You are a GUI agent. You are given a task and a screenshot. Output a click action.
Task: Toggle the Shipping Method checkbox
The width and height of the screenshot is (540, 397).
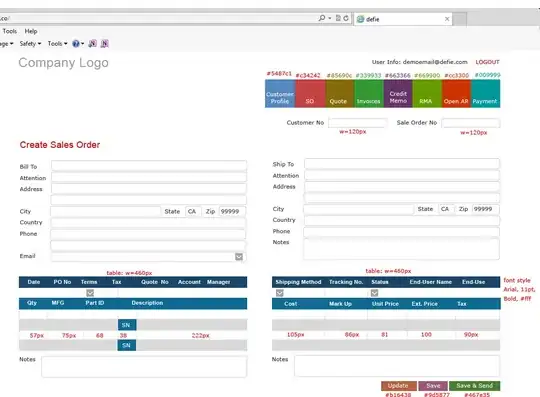280,293
